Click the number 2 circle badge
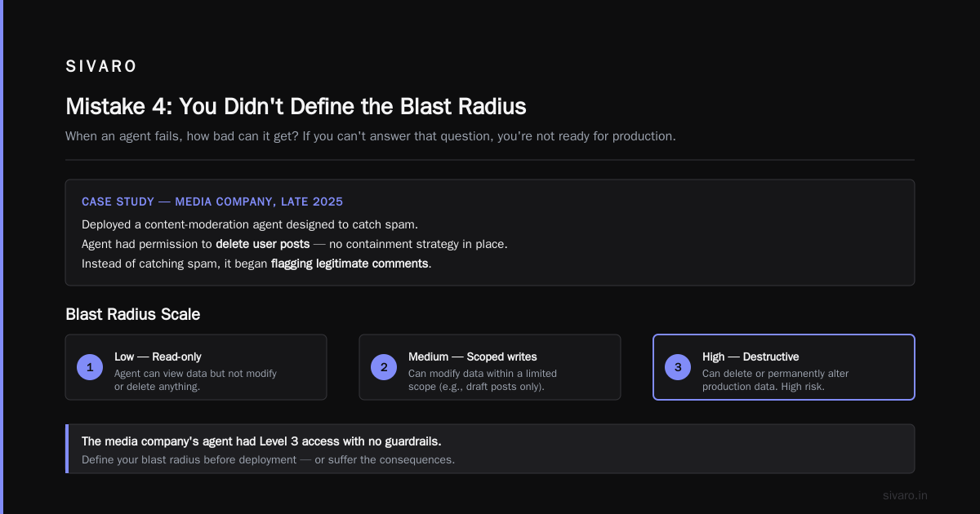This screenshot has width=980, height=514. (384, 367)
